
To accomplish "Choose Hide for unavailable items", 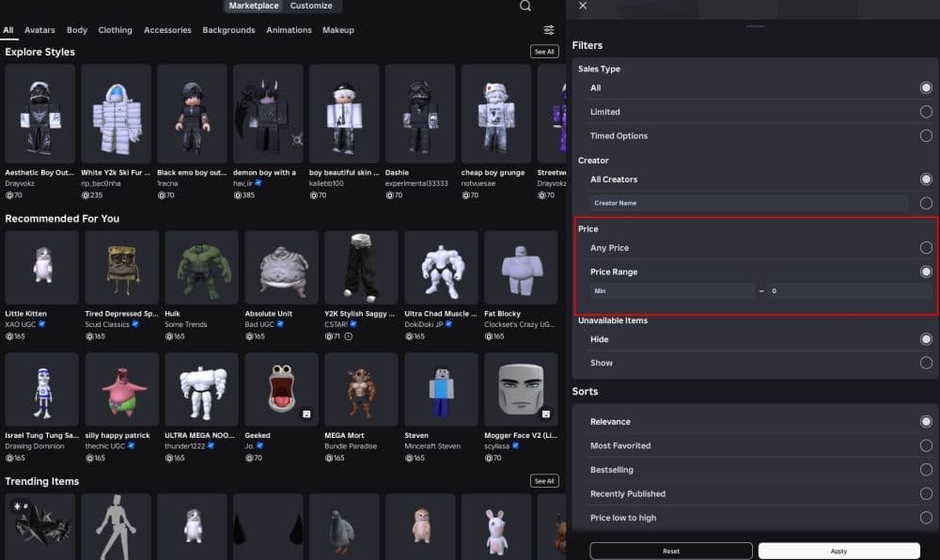I will pyautogui.click(x=926, y=339).
